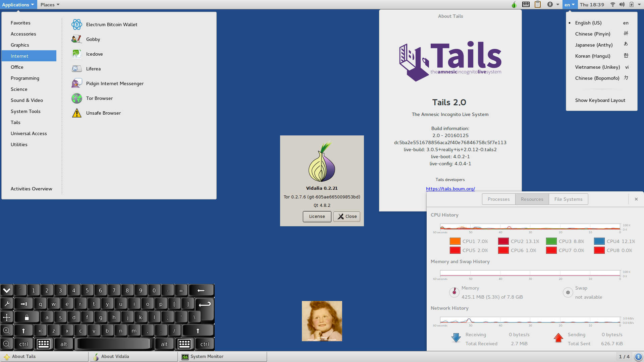The height and width of the screenshot is (362, 644).
Task: Click the Unsafe Browser warning icon
Action: click(x=76, y=113)
